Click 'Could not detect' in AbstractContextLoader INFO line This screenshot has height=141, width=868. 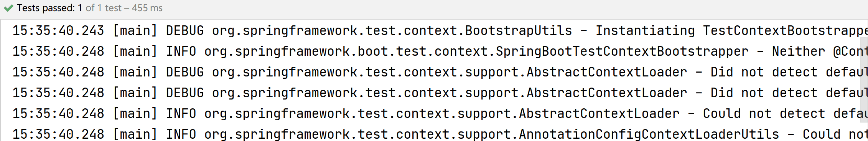click(x=764, y=114)
